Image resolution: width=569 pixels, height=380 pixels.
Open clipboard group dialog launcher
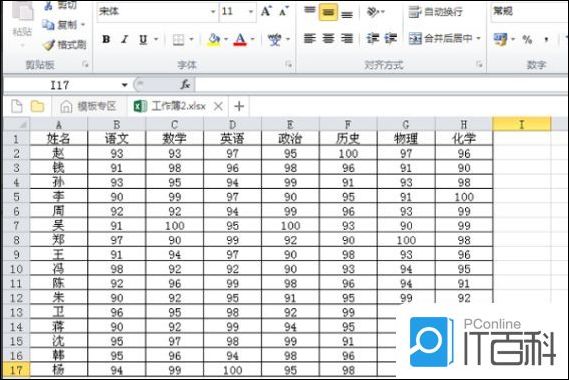click(85, 64)
